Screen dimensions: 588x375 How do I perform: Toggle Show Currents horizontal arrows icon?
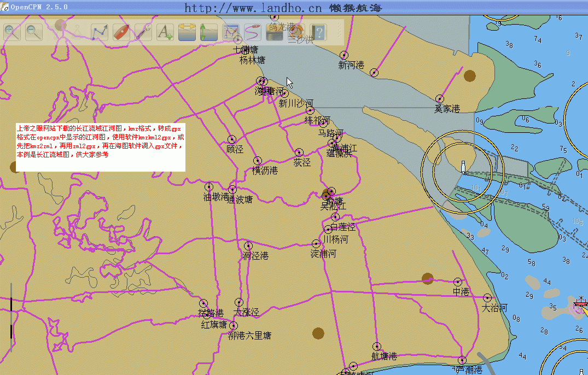click(x=187, y=32)
